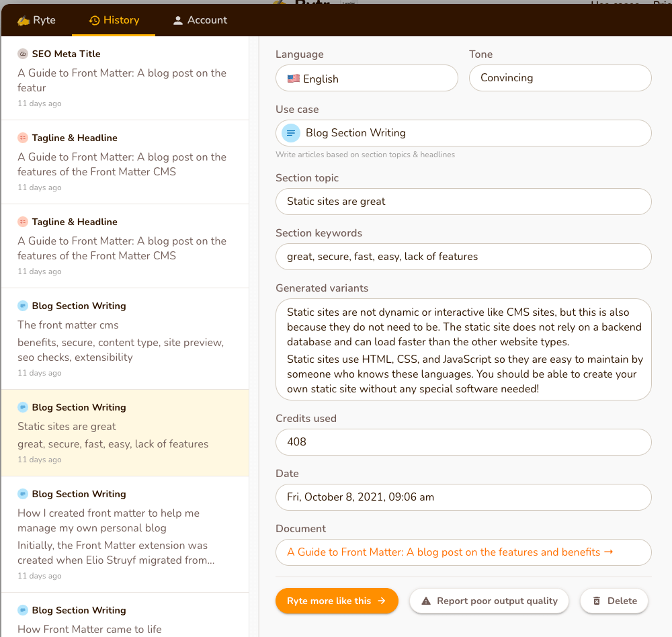This screenshot has width=672, height=637.
Task: Click the Blog Section Writing icon for 'The front matter cms'
Action: [23, 306]
